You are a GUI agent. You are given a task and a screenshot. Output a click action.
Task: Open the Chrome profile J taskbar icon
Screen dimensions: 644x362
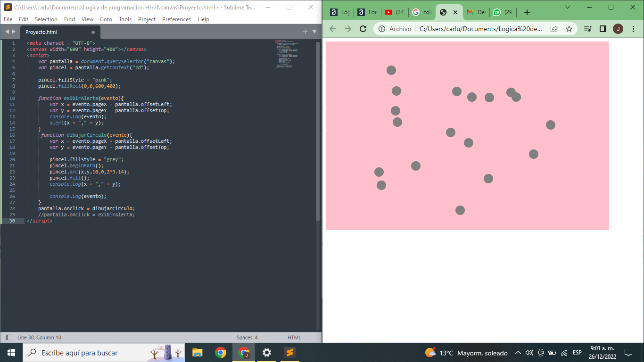[244, 353]
